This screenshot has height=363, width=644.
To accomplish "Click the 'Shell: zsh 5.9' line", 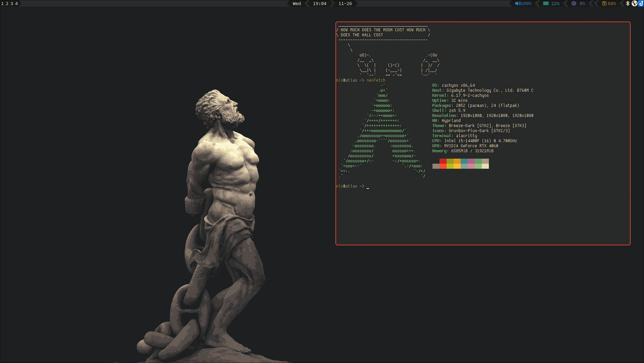I will (x=449, y=111).
